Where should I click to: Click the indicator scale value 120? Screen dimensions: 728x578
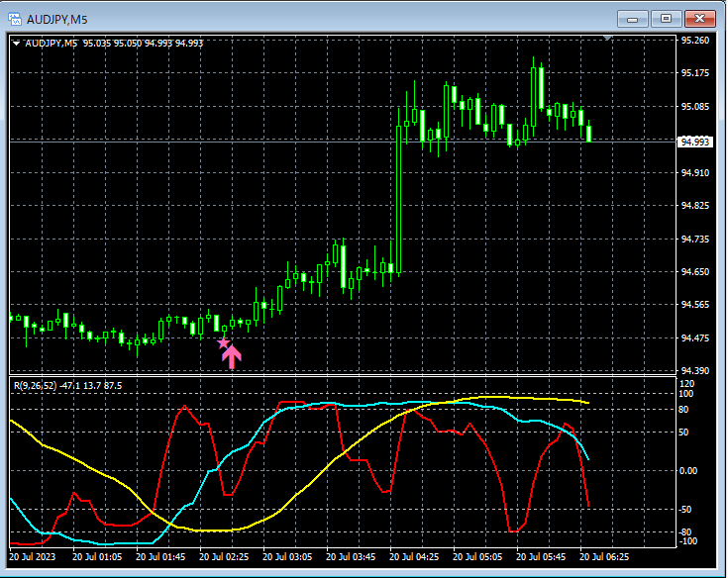[x=686, y=384]
